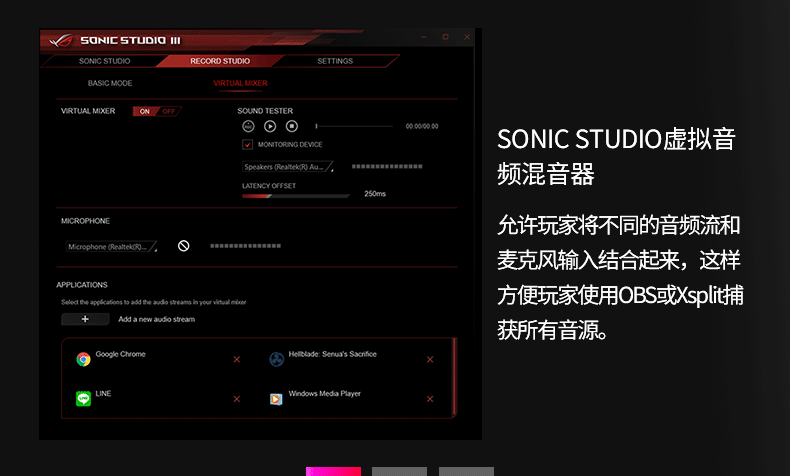This screenshot has height=476, width=790.
Task: Remove Hellblade: Senua's Sacrifice stream
Action: tap(430, 360)
